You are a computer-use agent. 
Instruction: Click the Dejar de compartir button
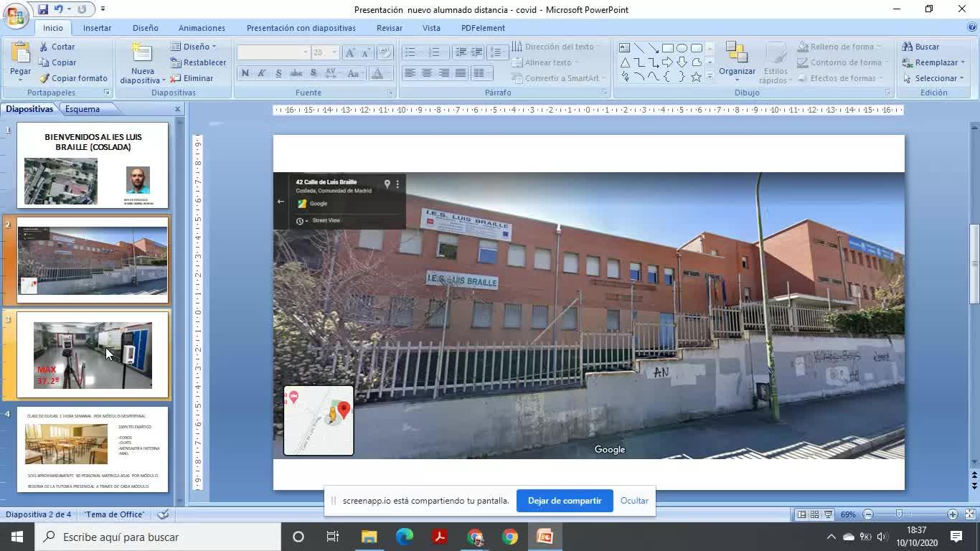tap(565, 501)
